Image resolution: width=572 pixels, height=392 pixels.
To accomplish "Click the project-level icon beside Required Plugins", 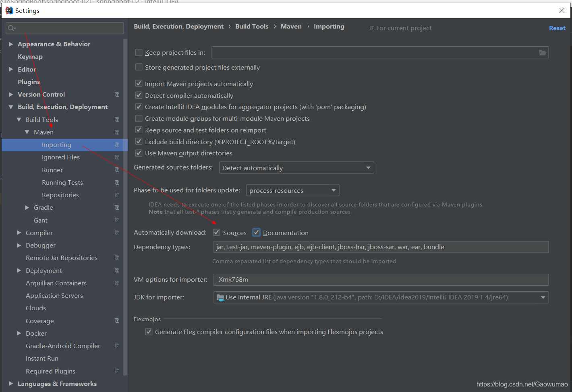I will (117, 371).
